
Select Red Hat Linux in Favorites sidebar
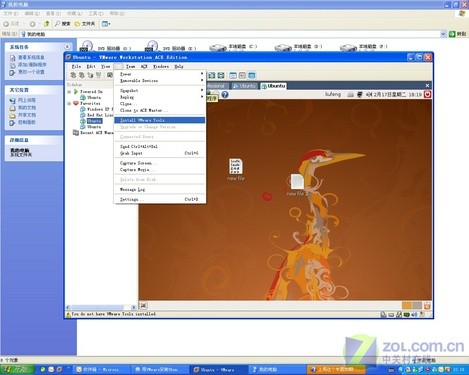[96, 115]
